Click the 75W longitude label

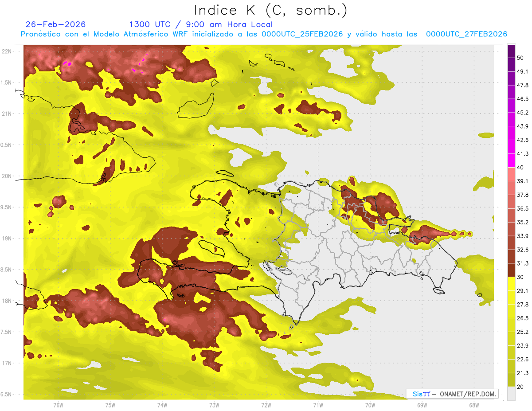[110, 405]
